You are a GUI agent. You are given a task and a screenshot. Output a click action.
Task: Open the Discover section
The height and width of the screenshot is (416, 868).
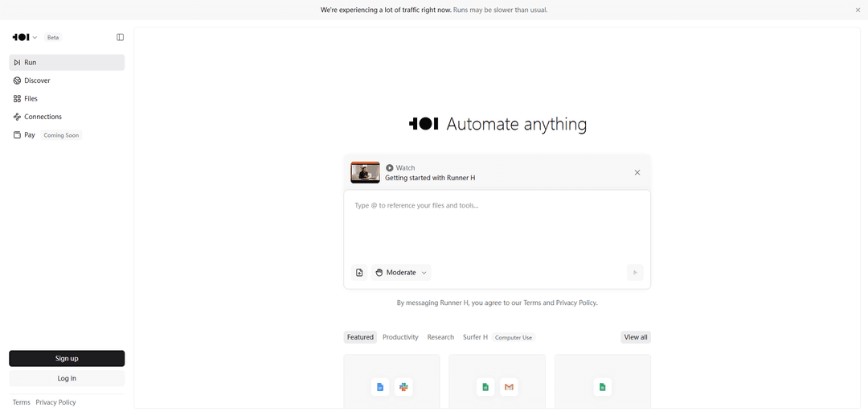coord(67,80)
